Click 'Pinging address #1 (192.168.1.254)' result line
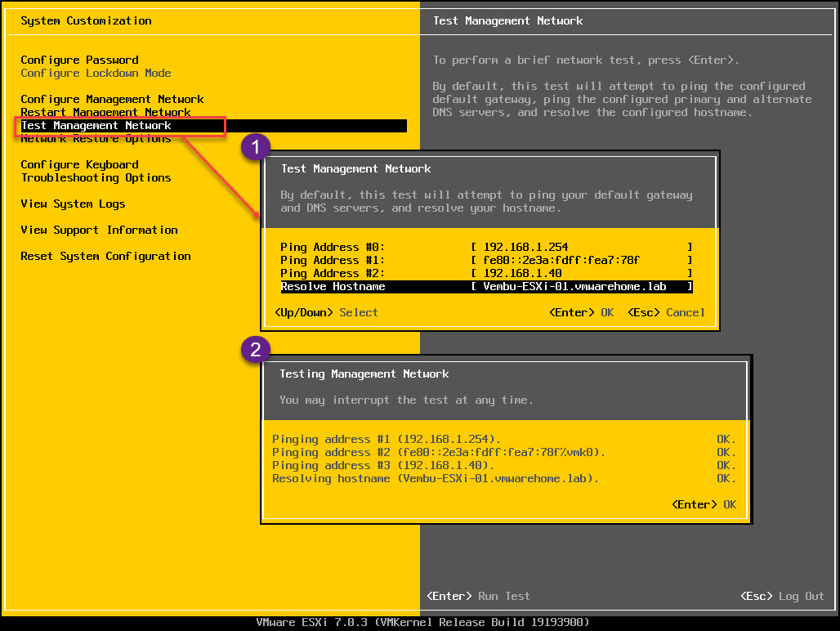Image resolution: width=840 pixels, height=631 pixels. [x=386, y=439]
